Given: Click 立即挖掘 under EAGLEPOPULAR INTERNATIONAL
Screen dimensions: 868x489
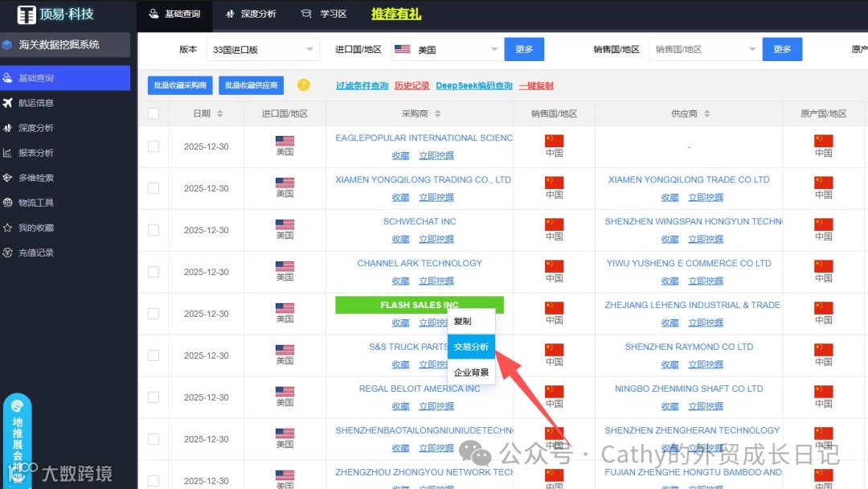Looking at the screenshot, I should pyautogui.click(x=436, y=155).
